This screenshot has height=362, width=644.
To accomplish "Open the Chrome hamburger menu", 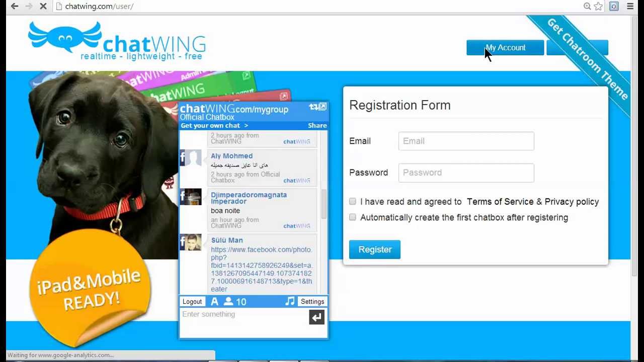I will click(630, 6).
